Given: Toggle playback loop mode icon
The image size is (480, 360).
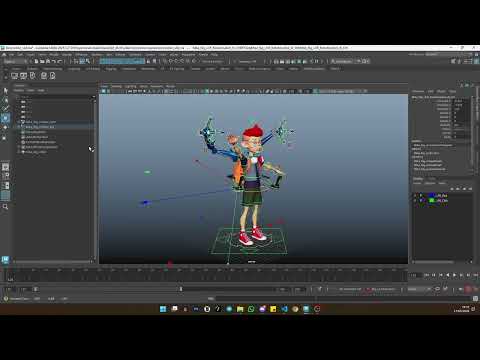Looking at the screenshot, I should [438, 289].
